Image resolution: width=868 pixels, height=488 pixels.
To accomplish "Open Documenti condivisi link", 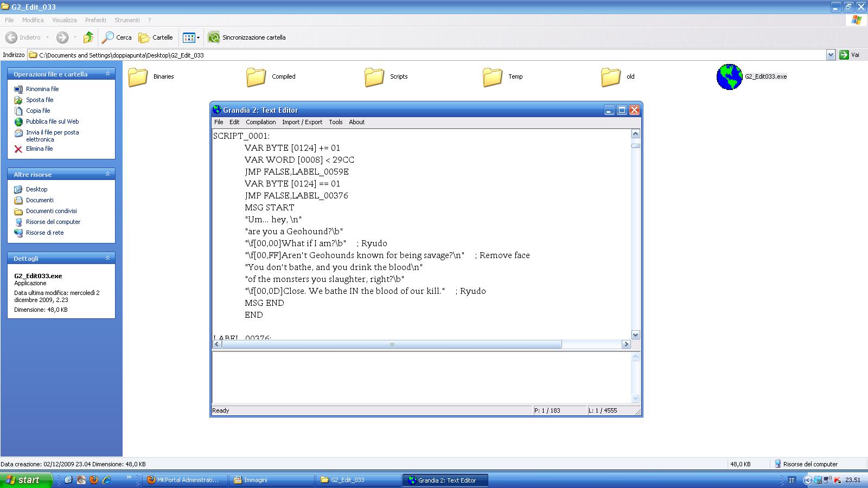I will tap(52, 211).
